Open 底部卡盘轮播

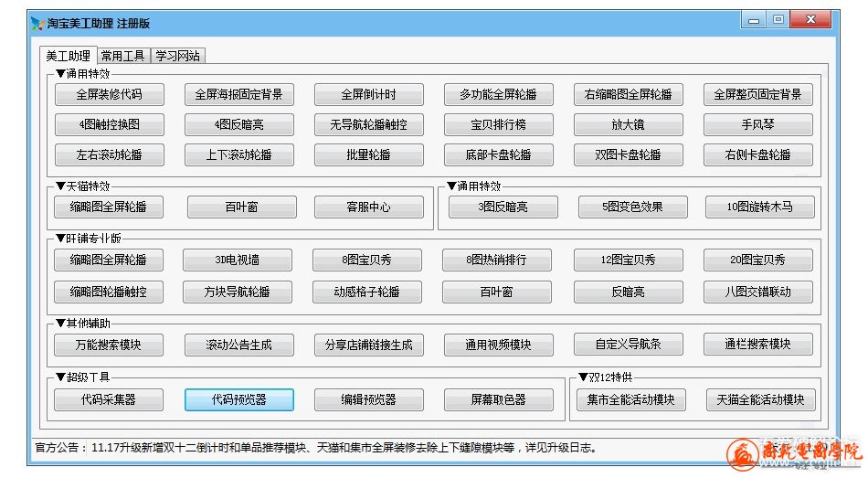(498, 155)
